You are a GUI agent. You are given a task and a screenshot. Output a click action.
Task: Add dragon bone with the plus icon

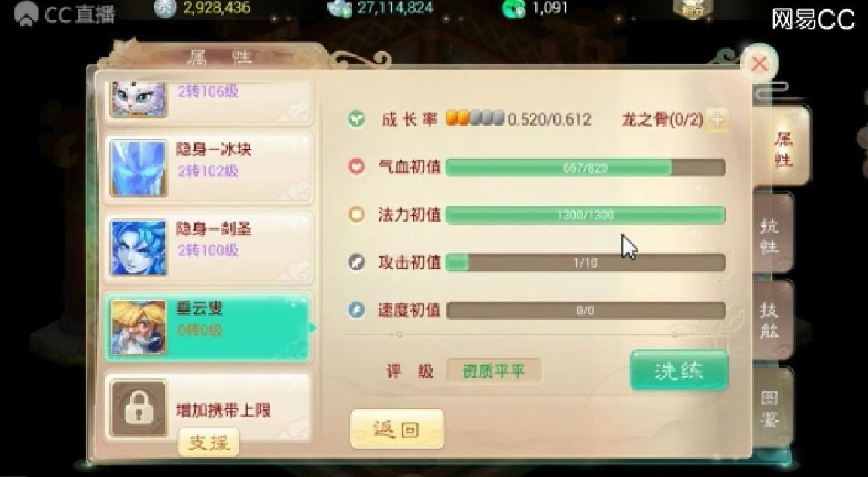717,119
